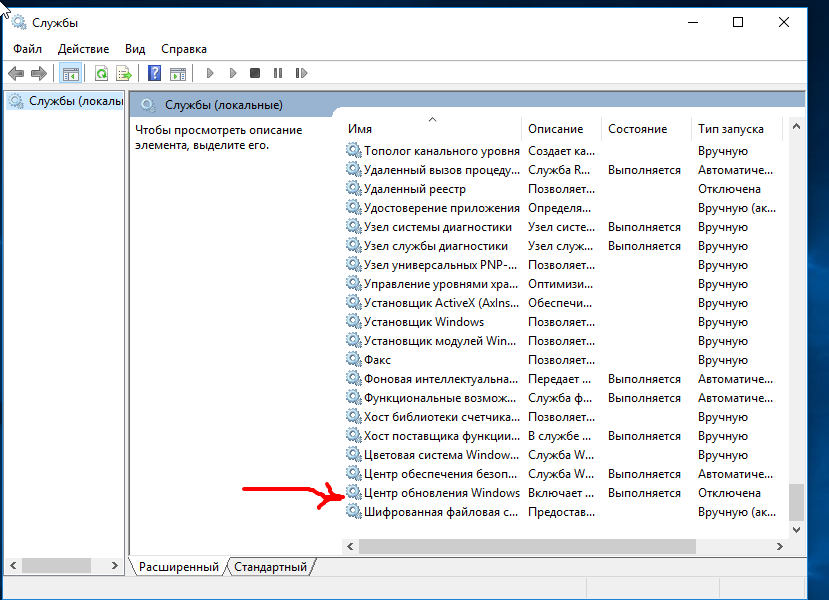829x600 pixels.
Task: Click the Back arrow toolbar icon
Action: click(x=16, y=73)
